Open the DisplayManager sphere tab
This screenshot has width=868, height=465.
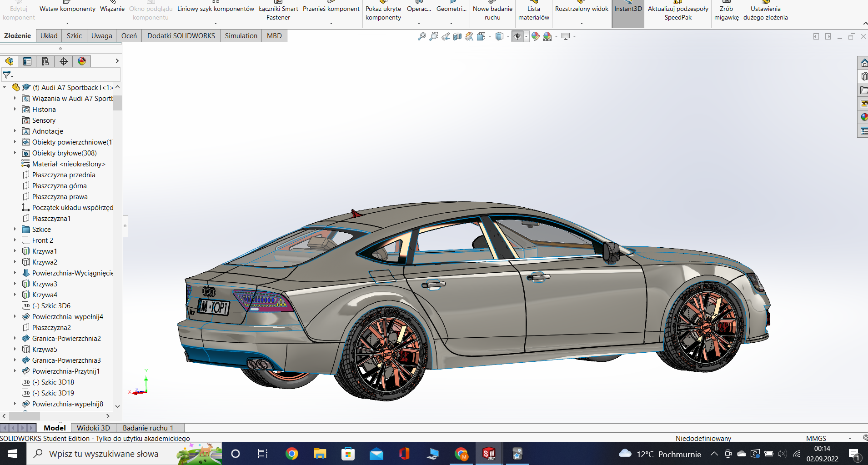click(x=82, y=61)
